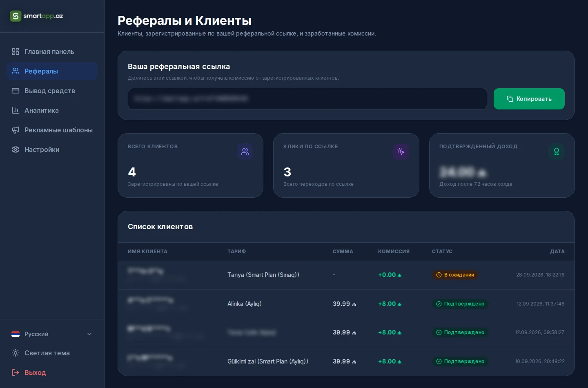588x388 pixels.
Task: Click the date 10.09.2026, 20:49:22
Action: coord(539,361)
